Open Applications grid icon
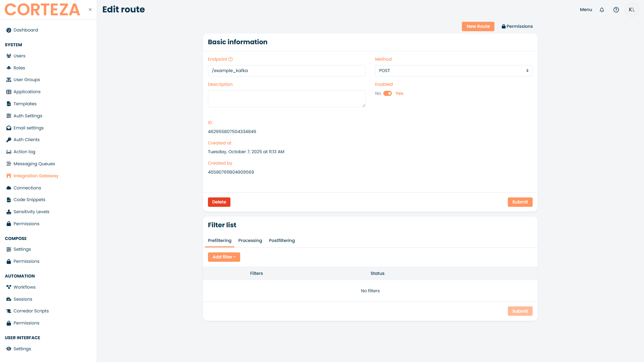 (9, 92)
